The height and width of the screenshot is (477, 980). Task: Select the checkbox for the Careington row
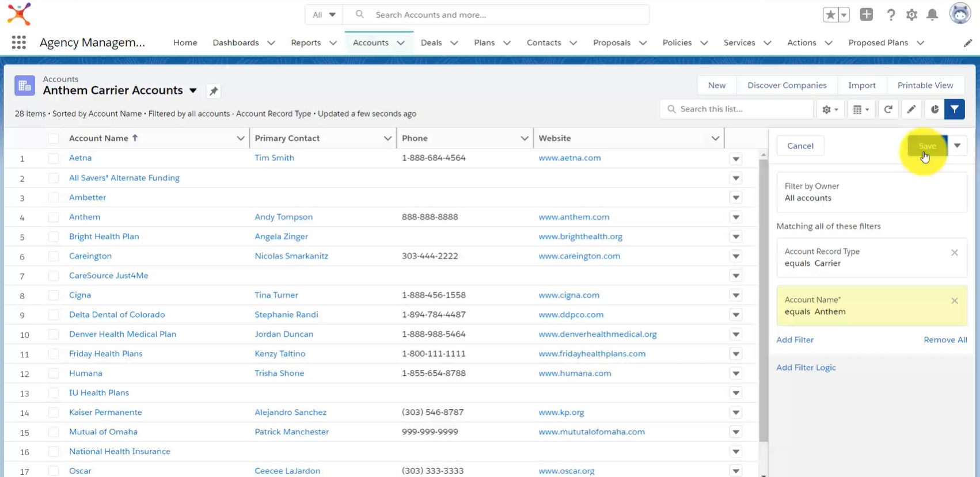54,256
